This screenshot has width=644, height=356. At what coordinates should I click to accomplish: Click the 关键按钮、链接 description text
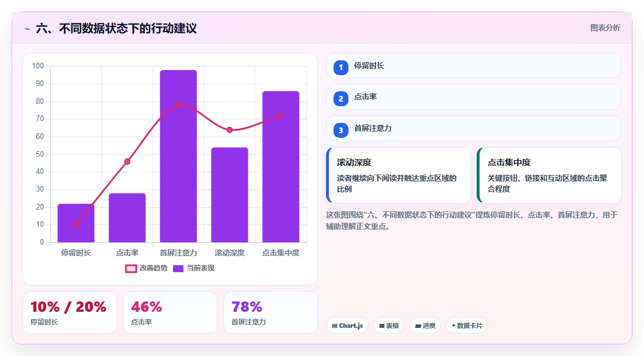pos(547,184)
